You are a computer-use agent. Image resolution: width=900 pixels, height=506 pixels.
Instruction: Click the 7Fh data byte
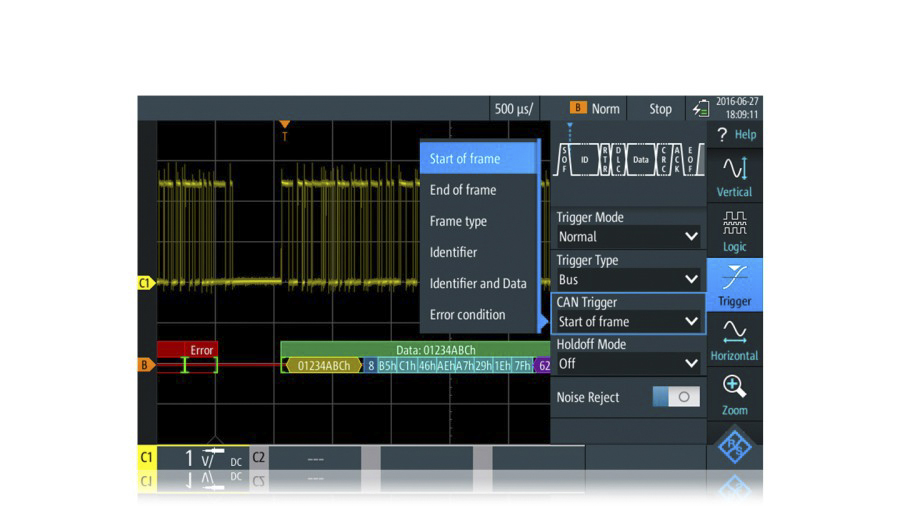tap(522, 365)
